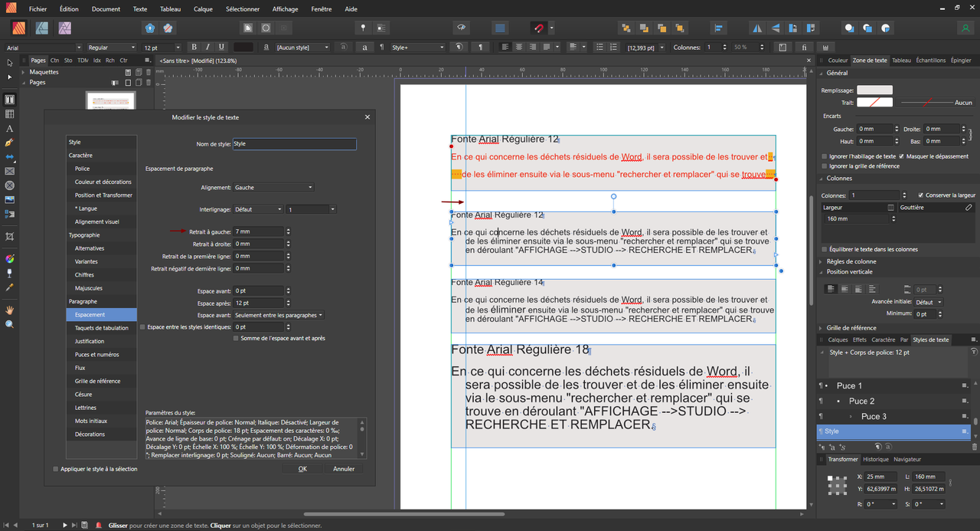This screenshot has height=531, width=980.
Task: Click the flip horizontal icon
Action: 757,28
